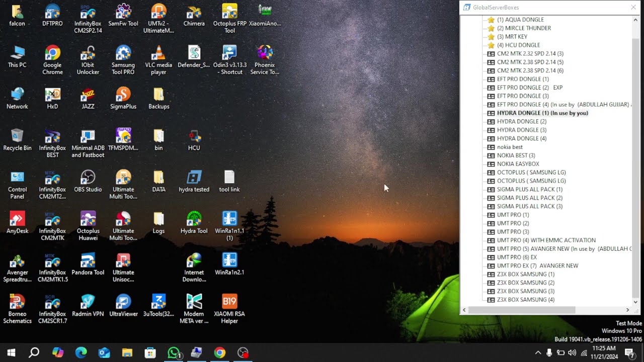Open OBS Studio desktop icon

coord(88,182)
